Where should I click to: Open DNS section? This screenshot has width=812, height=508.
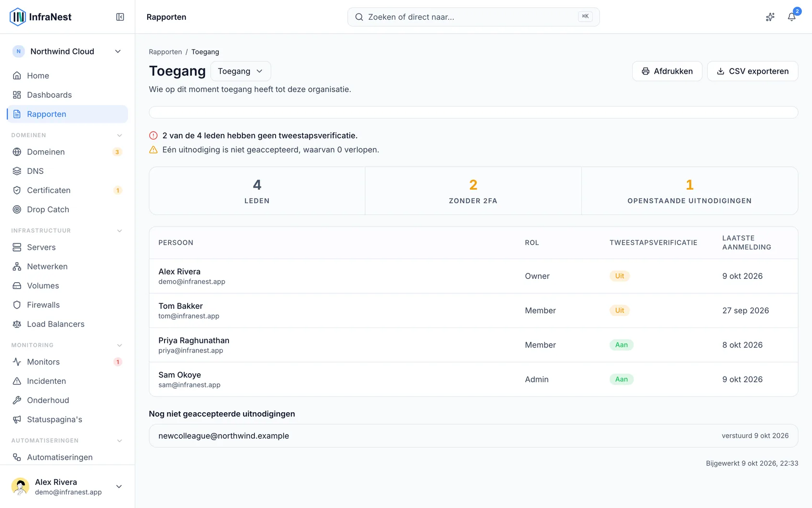(x=67, y=171)
